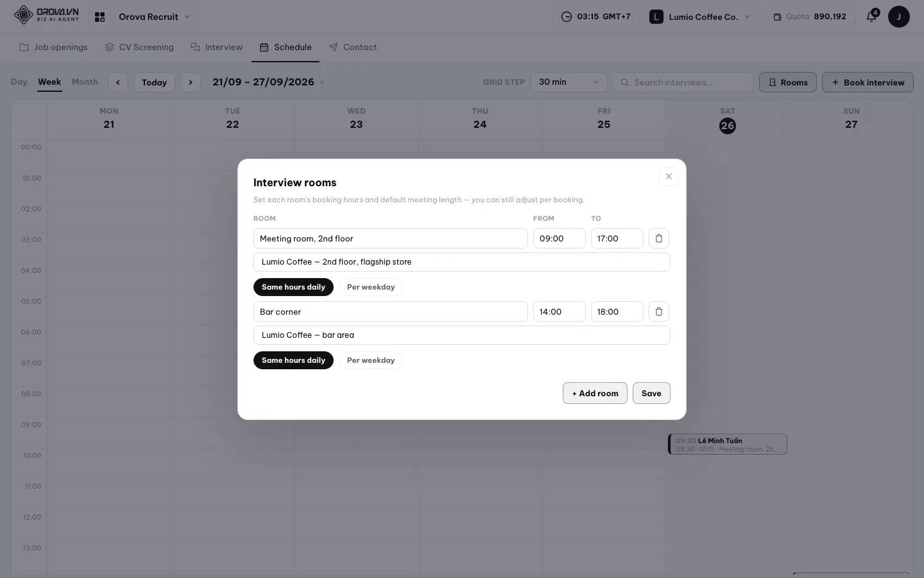Image resolution: width=924 pixels, height=578 pixels.
Task: Select Same hours daily for Bar corner
Action: [293, 360]
